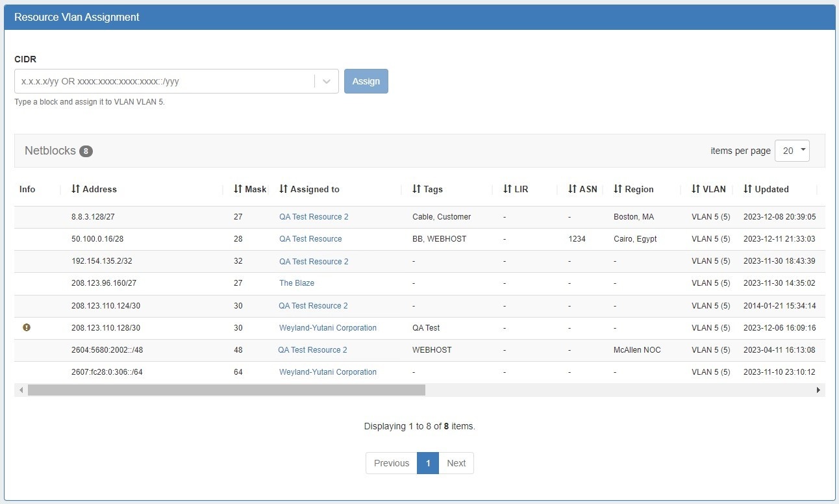Image resolution: width=839 pixels, height=504 pixels.
Task: Sort by Address column sort icon
Action: click(75, 189)
